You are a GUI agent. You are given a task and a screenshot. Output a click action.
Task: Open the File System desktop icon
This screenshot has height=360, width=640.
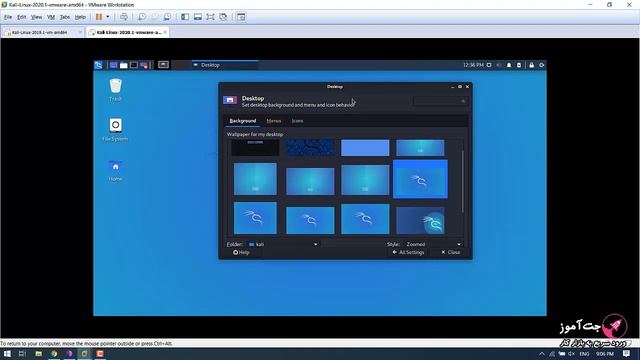pyautogui.click(x=116, y=129)
